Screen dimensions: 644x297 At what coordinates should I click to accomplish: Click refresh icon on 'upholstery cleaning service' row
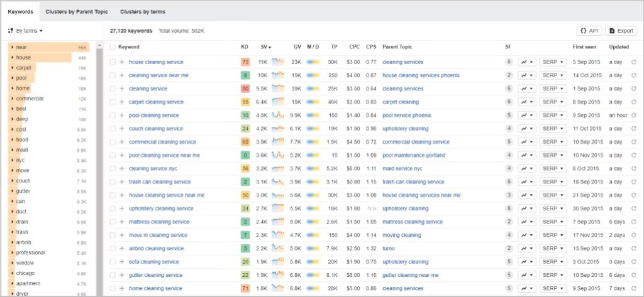point(634,208)
